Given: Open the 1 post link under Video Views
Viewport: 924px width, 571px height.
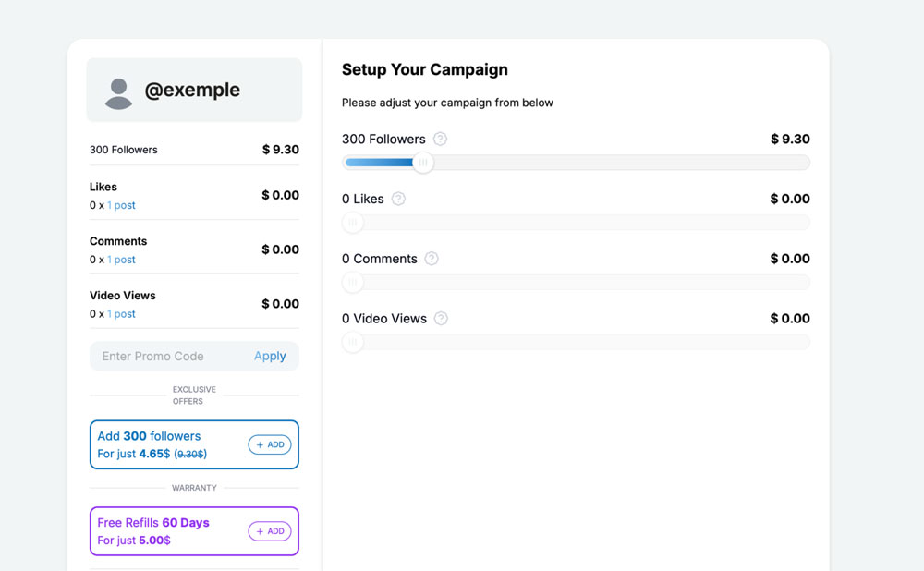Looking at the screenshot, I should point(121,314).
